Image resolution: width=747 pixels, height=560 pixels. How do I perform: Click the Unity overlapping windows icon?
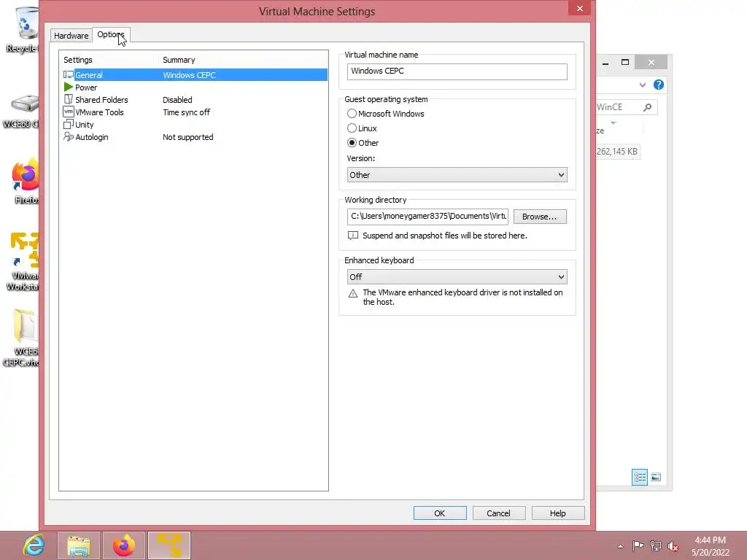68,124
